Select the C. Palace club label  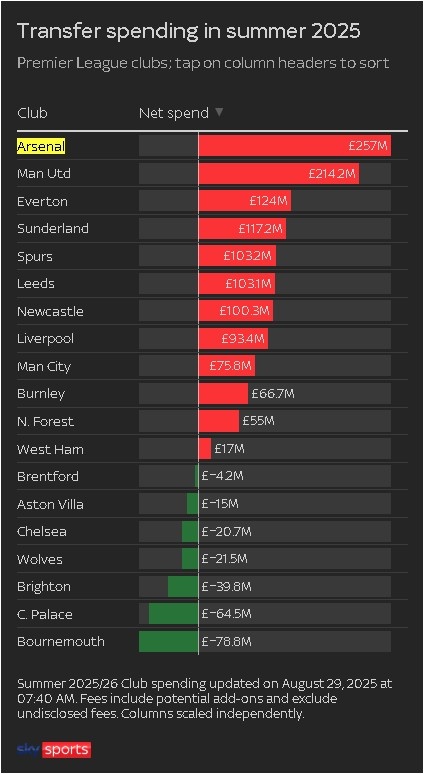[x=44, y=615]
